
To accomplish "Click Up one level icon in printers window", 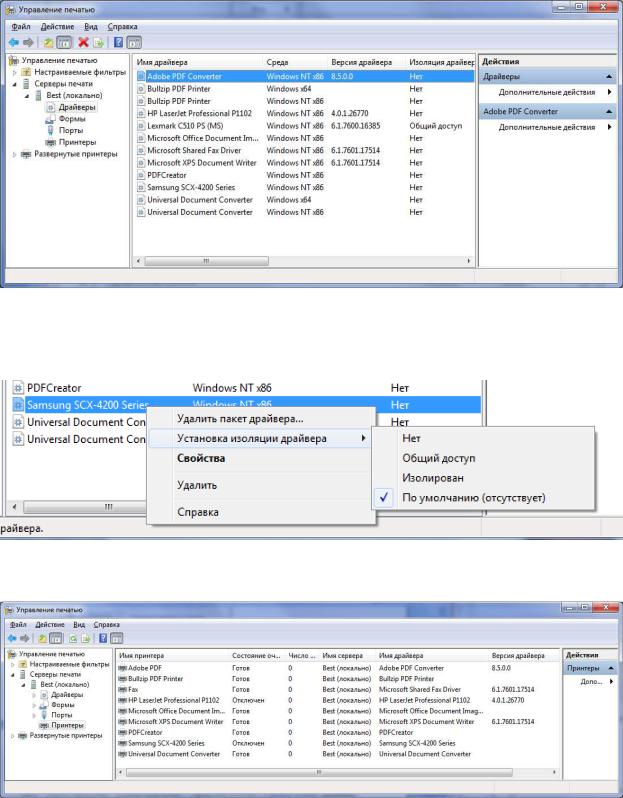I will pyautogui.click(x=42, y=638).
